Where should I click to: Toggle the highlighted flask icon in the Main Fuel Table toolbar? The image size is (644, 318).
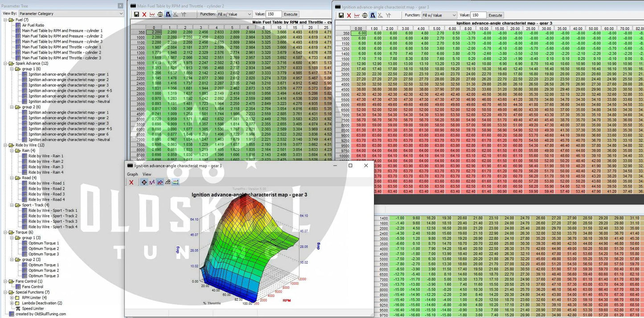click(168, 15)
